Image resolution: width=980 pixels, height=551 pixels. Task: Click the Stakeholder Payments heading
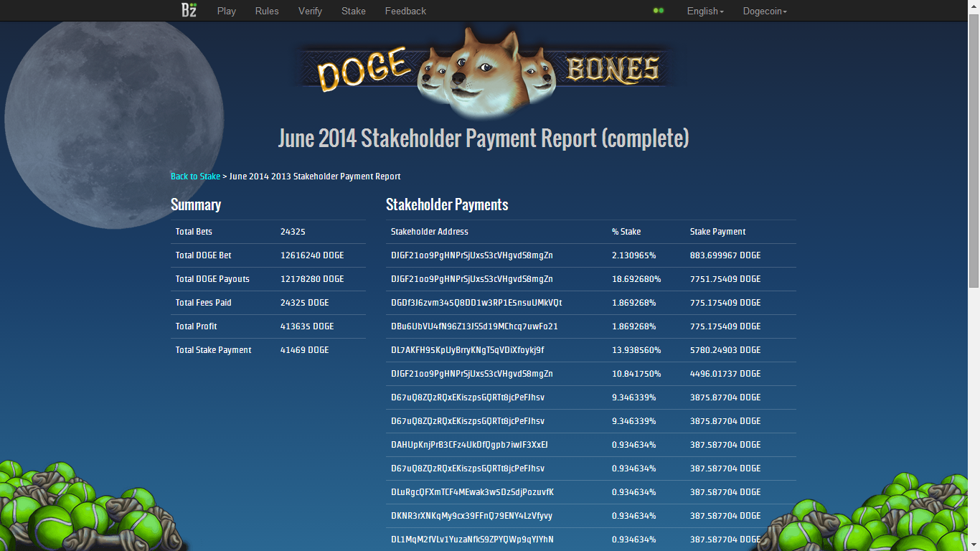[x=447, y=204]
